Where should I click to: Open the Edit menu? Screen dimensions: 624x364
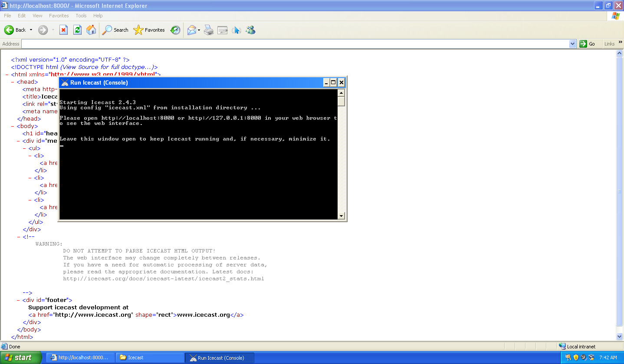coord(22,16)
